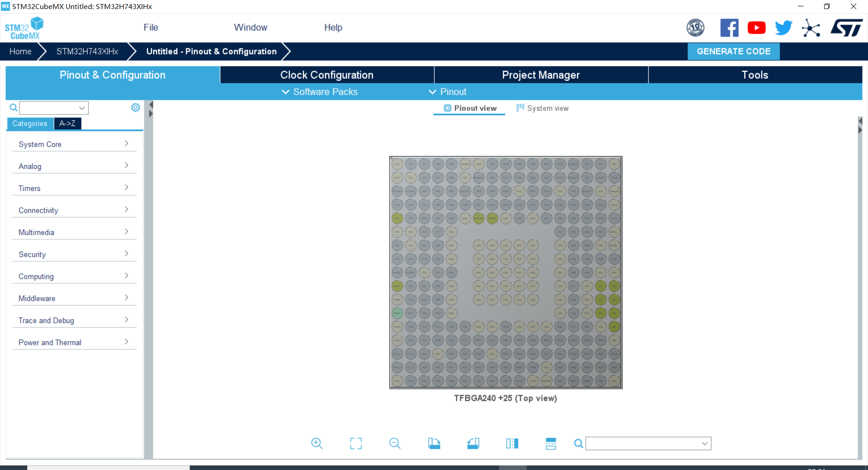Switch to System view
868x470 pixels.
(x=542, y=108)
